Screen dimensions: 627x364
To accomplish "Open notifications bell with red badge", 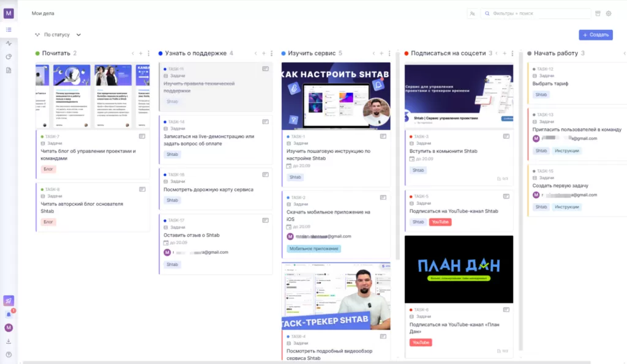I will click(9, 314).
